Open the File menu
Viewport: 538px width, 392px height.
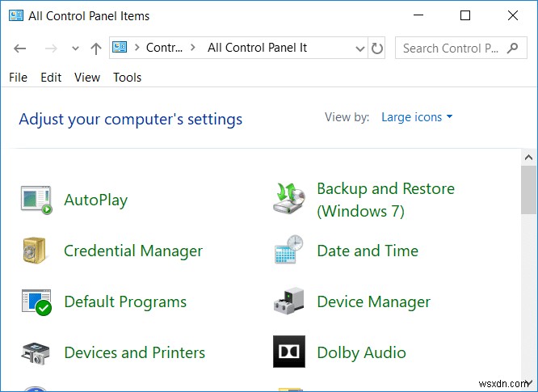point(18,78)
